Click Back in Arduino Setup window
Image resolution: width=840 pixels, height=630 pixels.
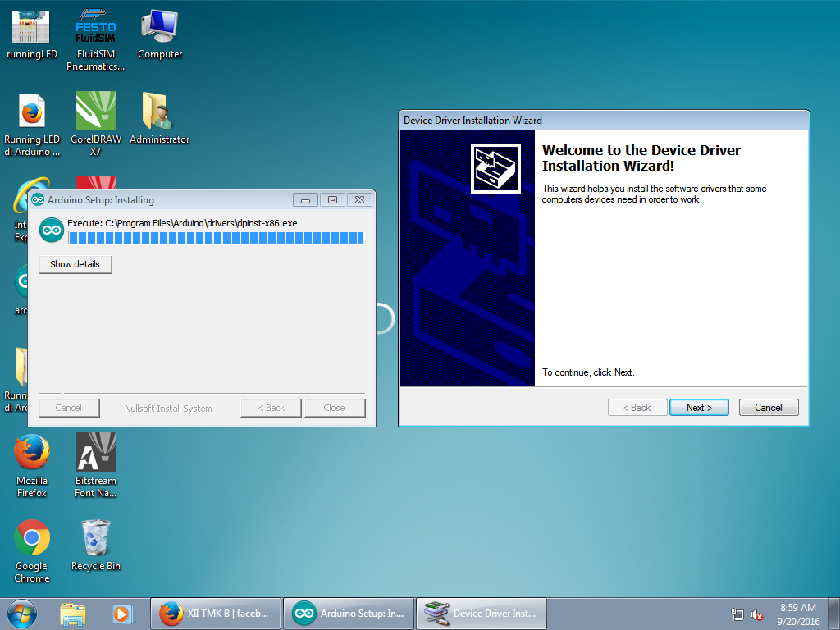tap(271, 408)
